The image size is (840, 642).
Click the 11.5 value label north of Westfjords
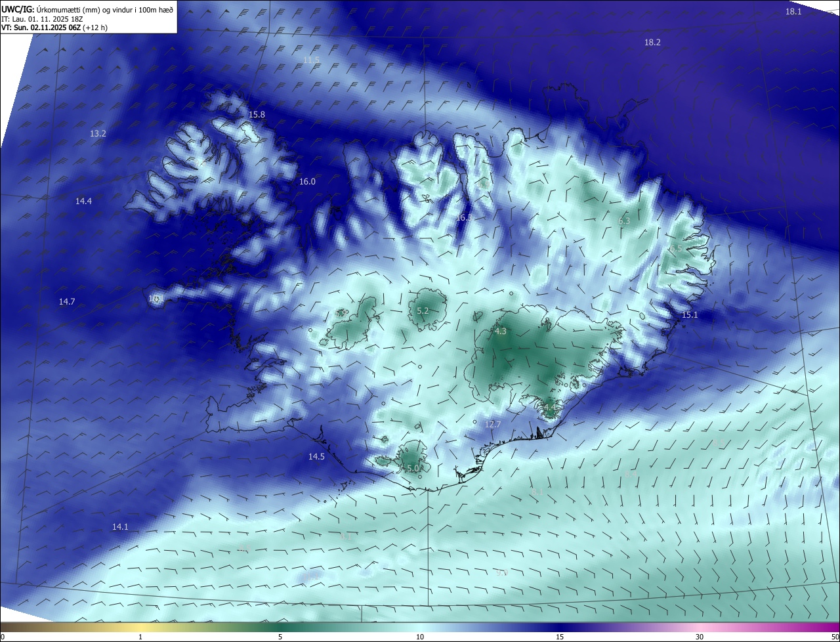point(311,60)
